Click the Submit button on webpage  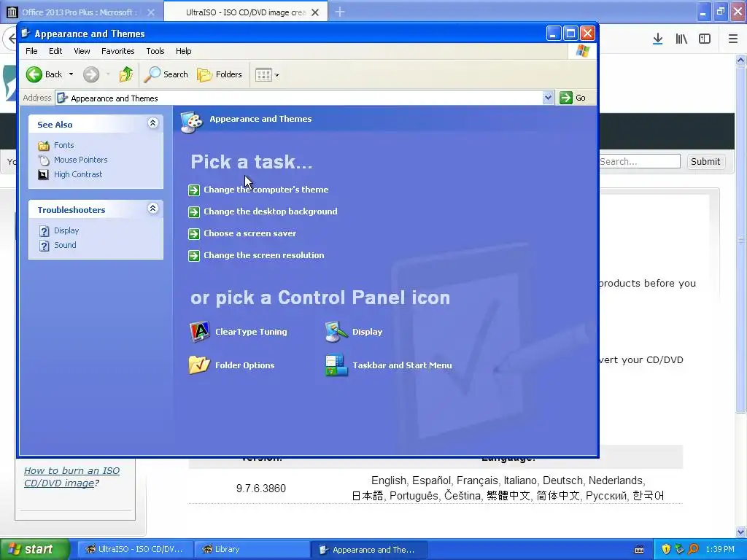click(x=705, y=161)
